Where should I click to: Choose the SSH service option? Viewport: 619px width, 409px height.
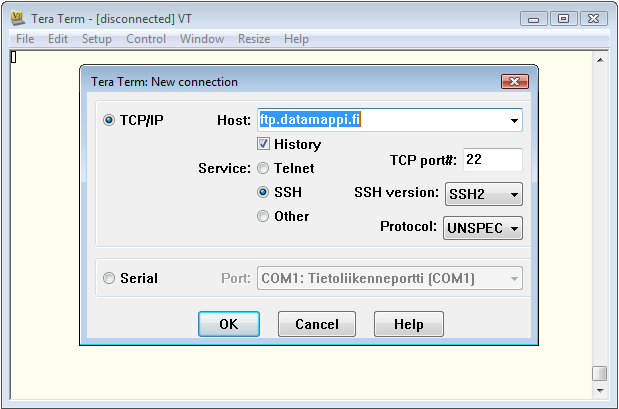[263, 192]
